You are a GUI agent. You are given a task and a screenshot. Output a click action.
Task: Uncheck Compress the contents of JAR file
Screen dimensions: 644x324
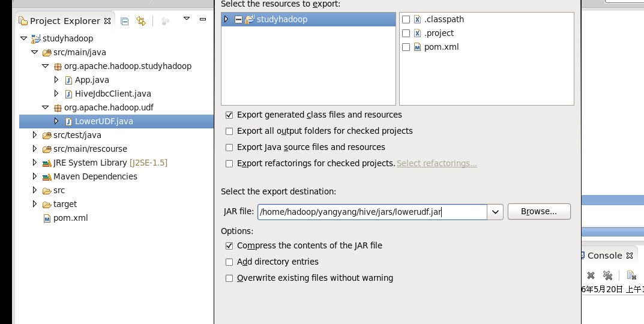pyautogui.click(x=229, y=246)
